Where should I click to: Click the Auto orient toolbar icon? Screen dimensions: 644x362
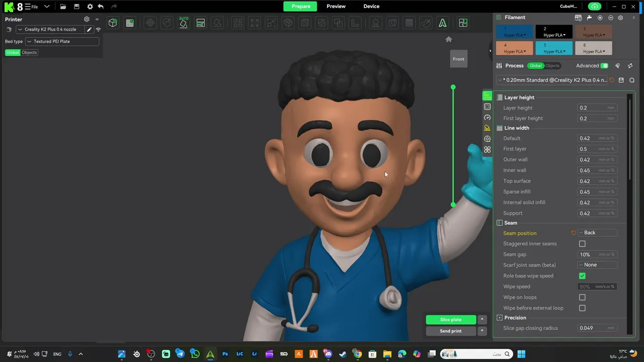click(184, 23)
